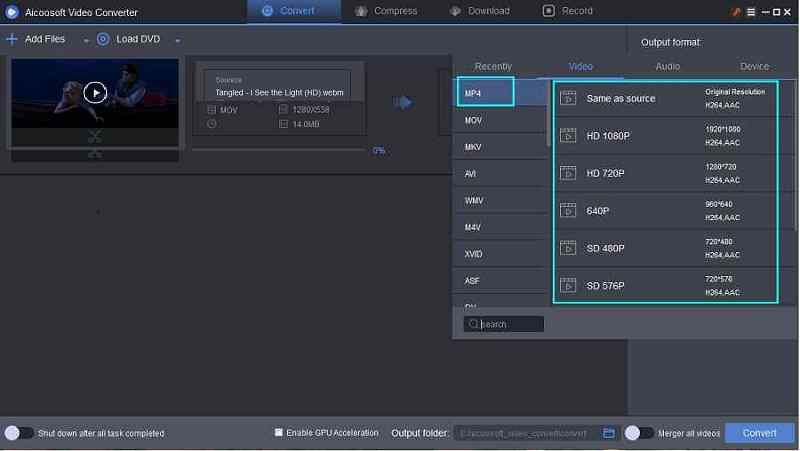Click the film icon beside SD 576P
Screen dimensions: 800x451
(x=568, y=285)
